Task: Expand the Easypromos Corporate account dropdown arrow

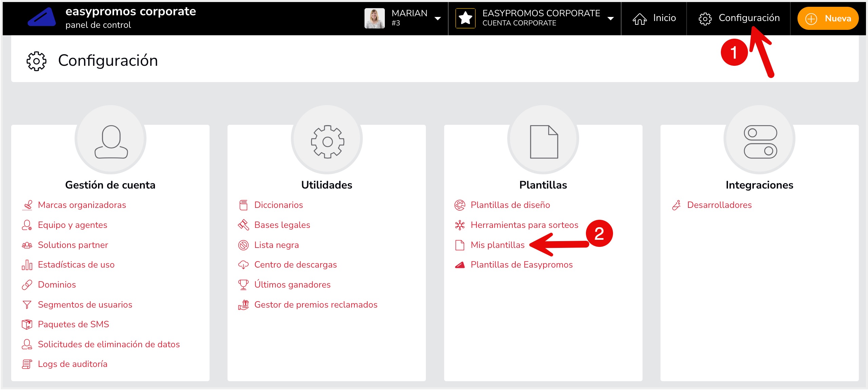Action: click(611, 19)
